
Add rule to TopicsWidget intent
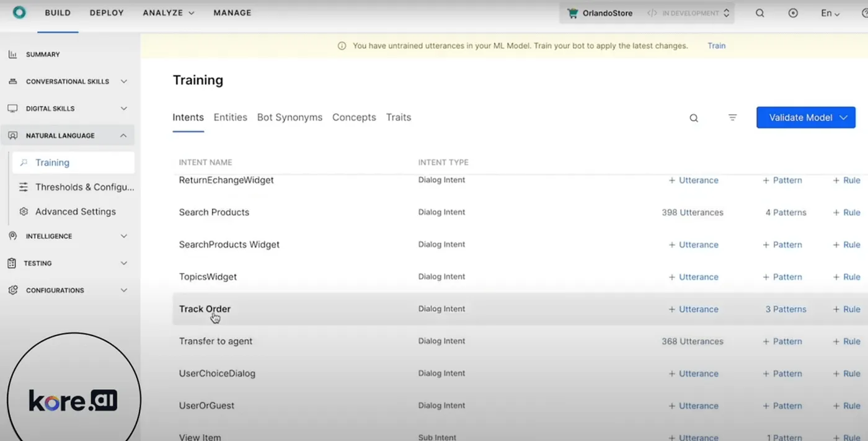[847, 277]
